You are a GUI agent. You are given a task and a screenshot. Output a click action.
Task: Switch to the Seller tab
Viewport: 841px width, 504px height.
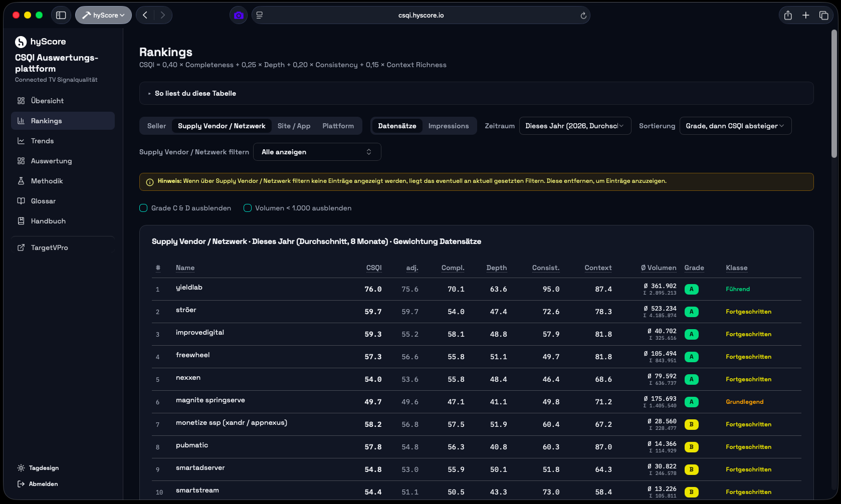[x=156, y=126]
